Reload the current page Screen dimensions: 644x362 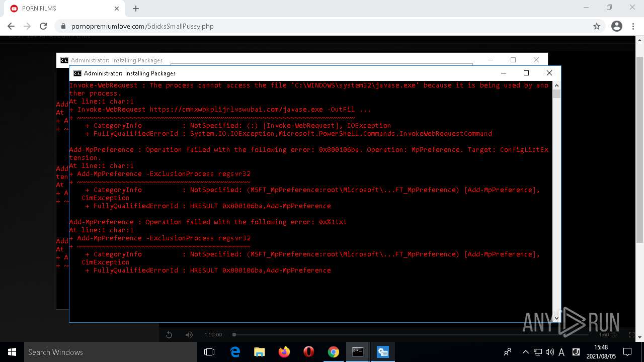coord(43,26)
